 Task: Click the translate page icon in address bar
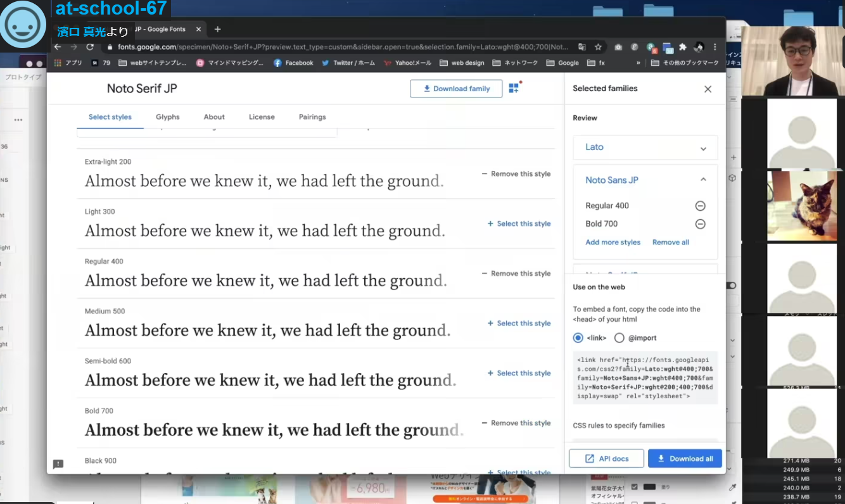click(x=582, y=47)
